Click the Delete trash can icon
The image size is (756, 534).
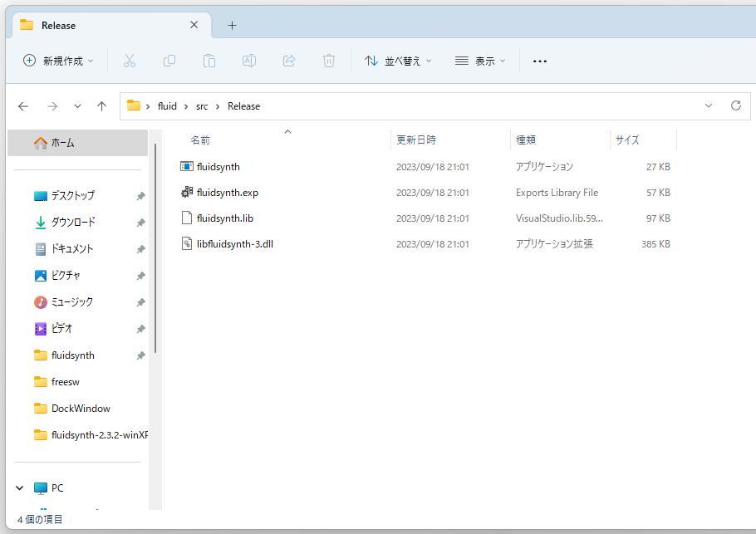[329, 61]
